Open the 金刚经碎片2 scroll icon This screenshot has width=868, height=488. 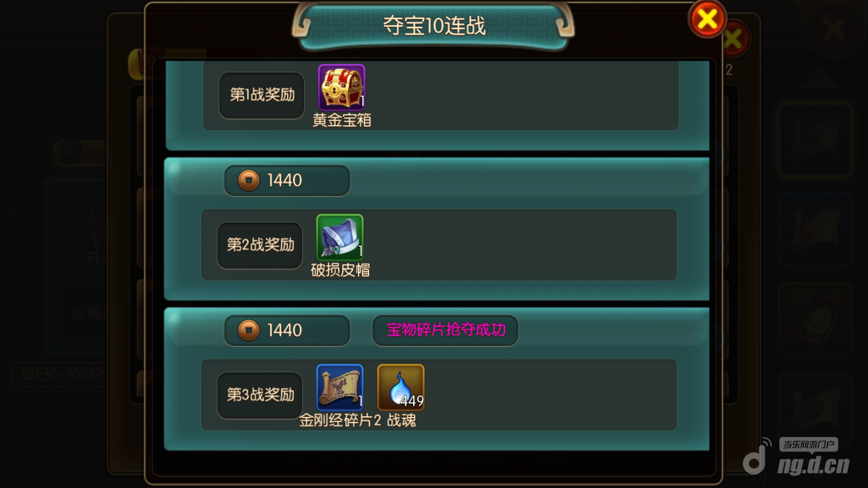click(340, 387)
